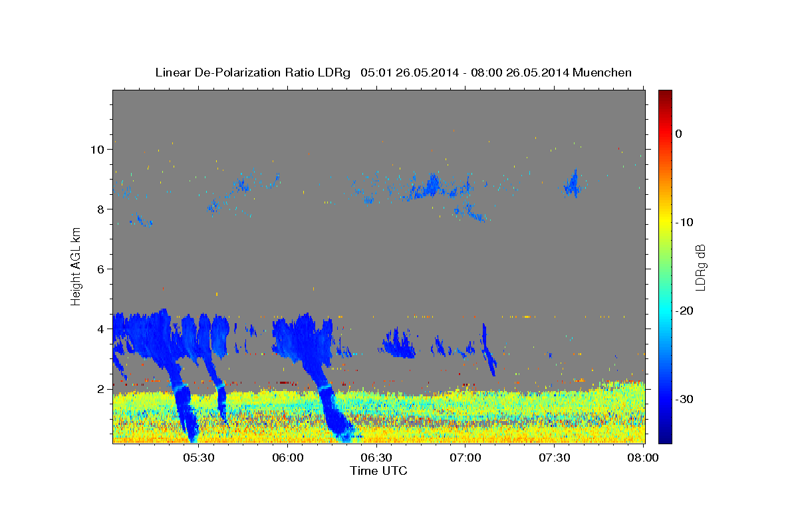
Task: Click the 'Height AGL km' axis label
Action: [76, 266]
